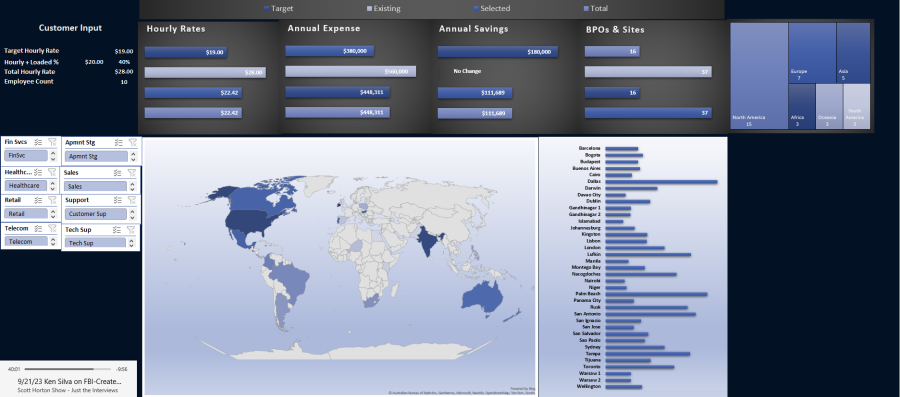Viewport: 900px width, 397px height.
Task: Select the $380,000 Annual Expense bar
Action: coord(329,51)
